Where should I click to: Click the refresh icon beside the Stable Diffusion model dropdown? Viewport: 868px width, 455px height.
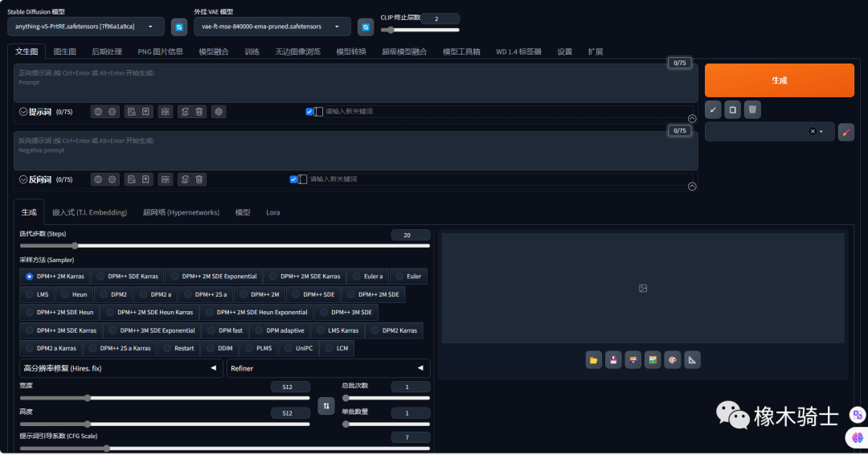pos(179,27)
